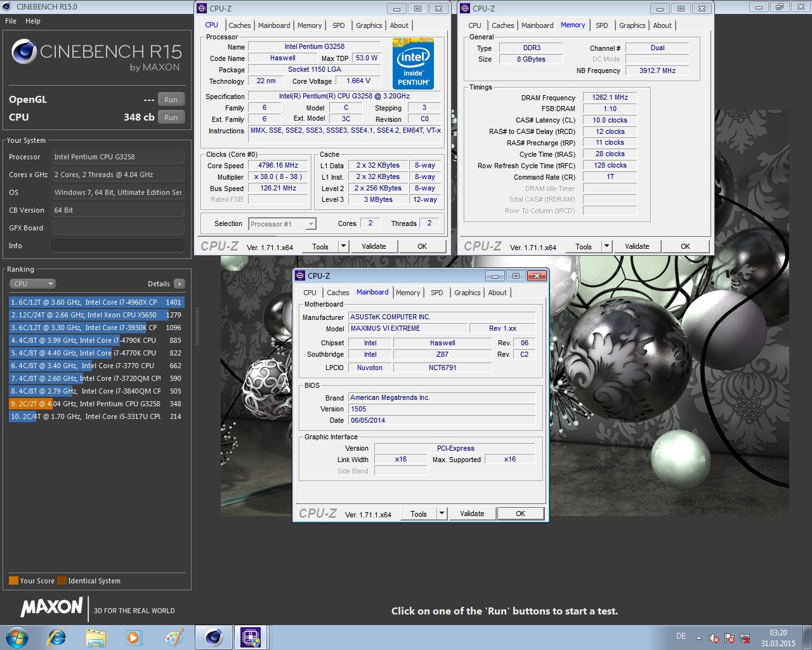This screenshot has width=812, height=650.
Task: Click the empty Info input field
Action: pyautogui.click(x=118, y=246)
